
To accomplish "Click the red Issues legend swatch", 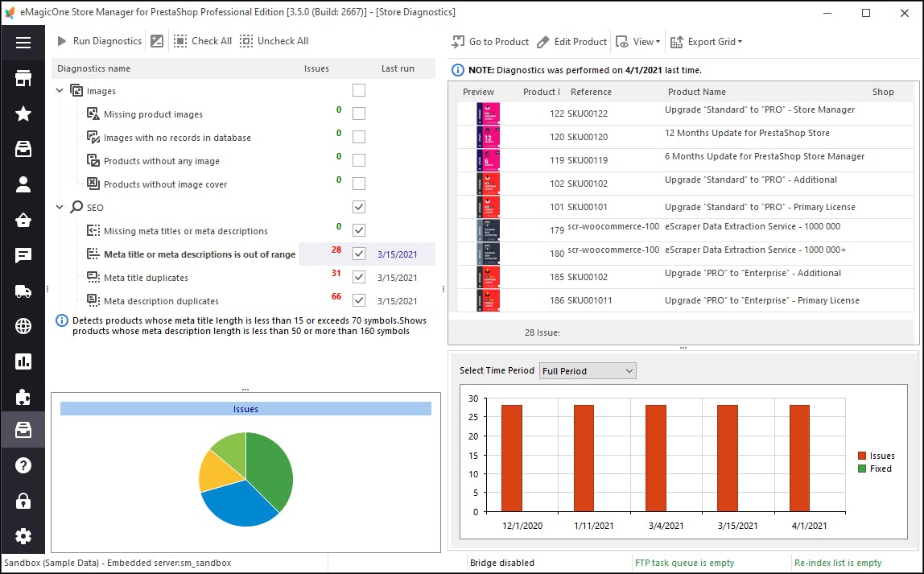I will 862,456.
